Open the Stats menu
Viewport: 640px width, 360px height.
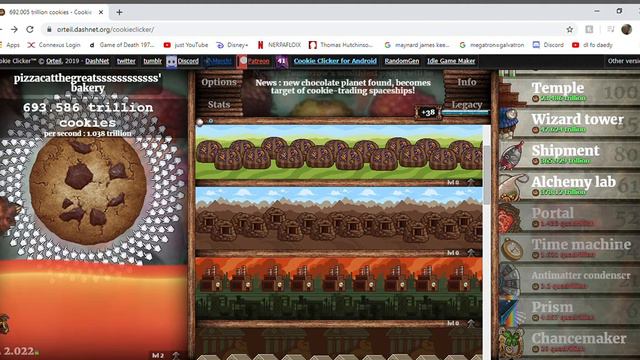(x=219, y=104)
